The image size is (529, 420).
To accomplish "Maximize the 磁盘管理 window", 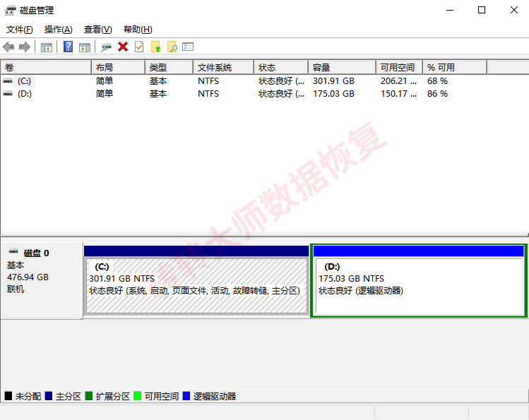I will pyautogui.click(x=482, y=10).
